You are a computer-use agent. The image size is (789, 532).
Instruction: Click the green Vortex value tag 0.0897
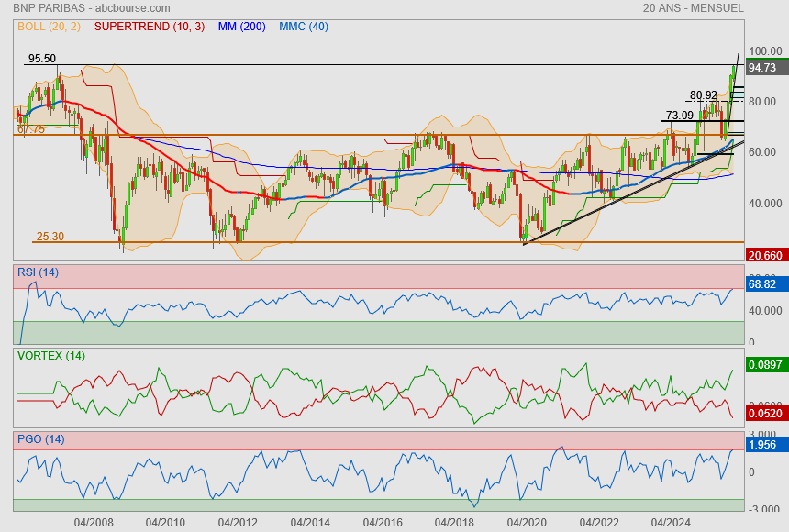766,365
